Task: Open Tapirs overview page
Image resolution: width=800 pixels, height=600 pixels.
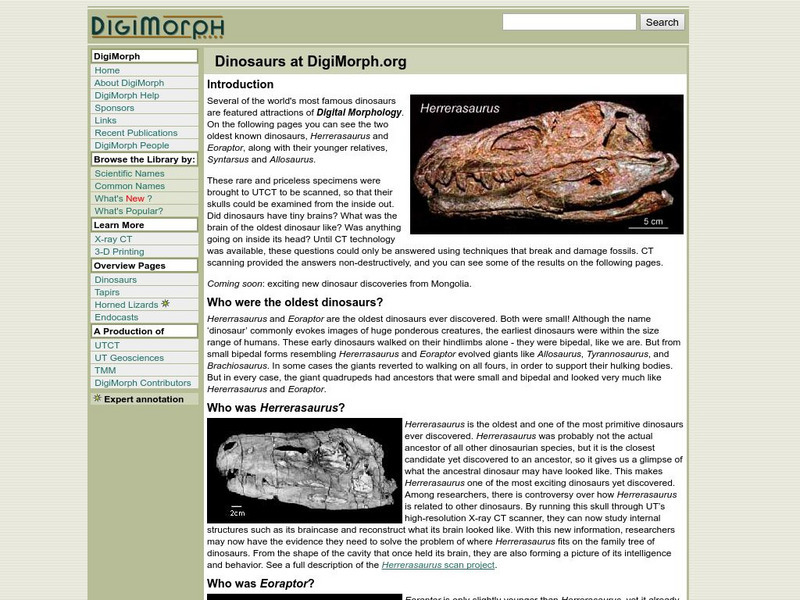Action: [107, 292]
